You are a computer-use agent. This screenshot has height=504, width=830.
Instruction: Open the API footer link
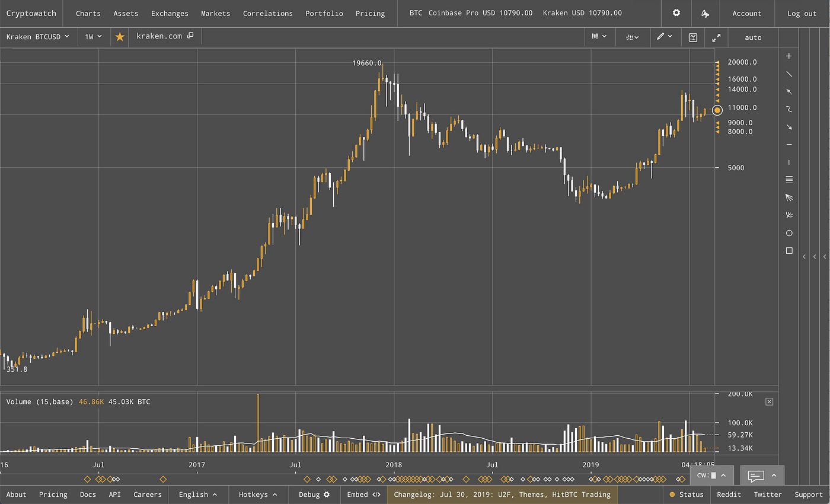(114, 495)
